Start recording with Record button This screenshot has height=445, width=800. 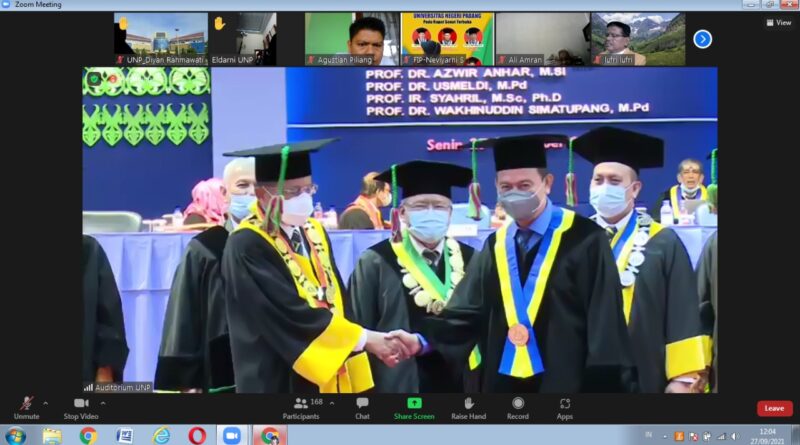coord(518,405)
